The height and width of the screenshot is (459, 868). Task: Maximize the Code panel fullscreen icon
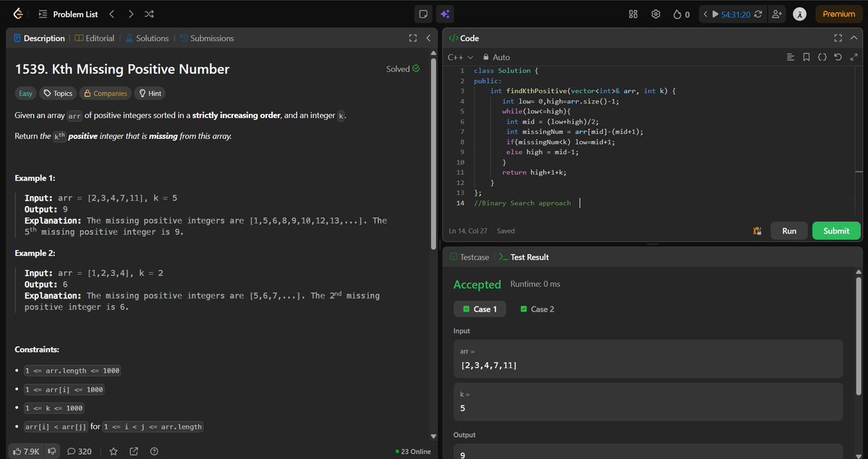pyautogui.click(x=838, y=38)
